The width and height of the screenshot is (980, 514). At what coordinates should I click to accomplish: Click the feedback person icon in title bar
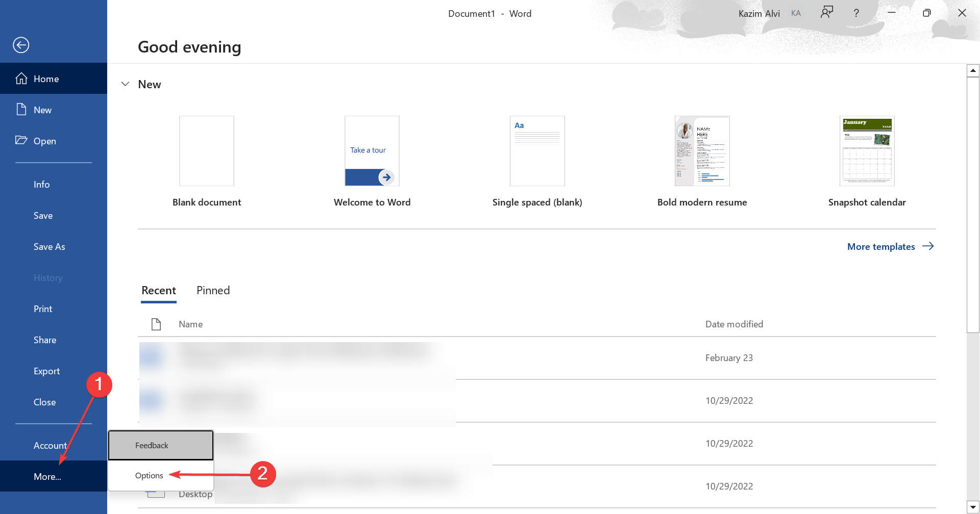(x=827, y=13)
